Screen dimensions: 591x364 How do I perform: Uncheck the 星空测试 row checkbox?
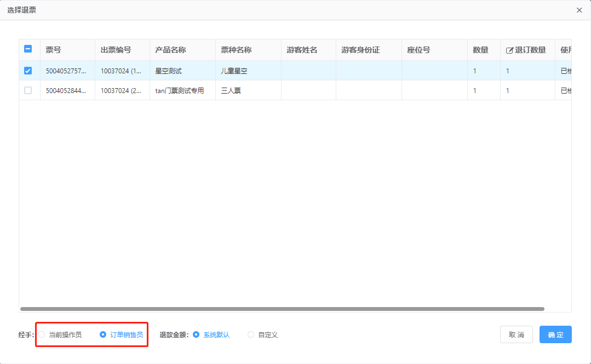tap(28, 71)
